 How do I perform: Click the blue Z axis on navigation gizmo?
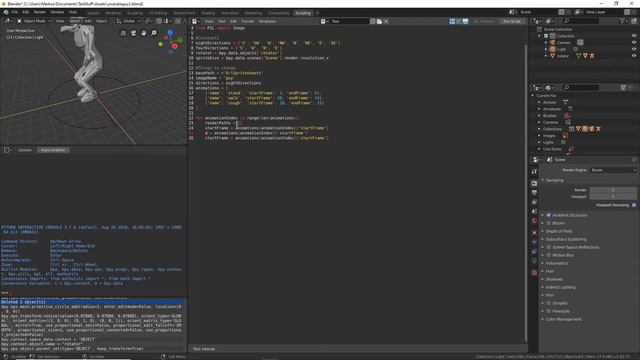click(x=170, y=32)
